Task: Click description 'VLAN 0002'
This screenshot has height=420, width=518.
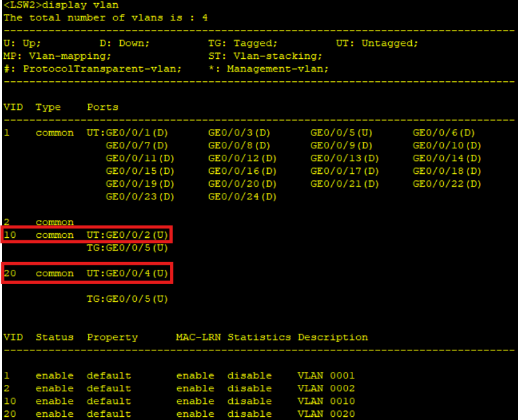Action: tap(326, 388)
